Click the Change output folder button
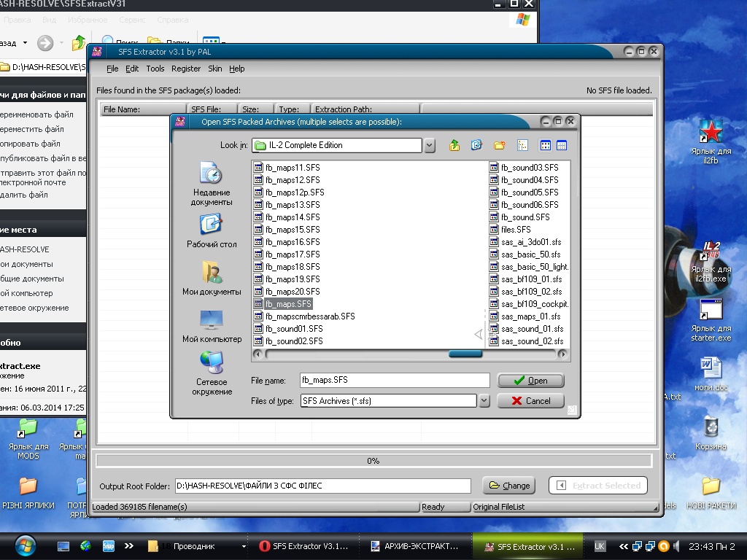 508,485
